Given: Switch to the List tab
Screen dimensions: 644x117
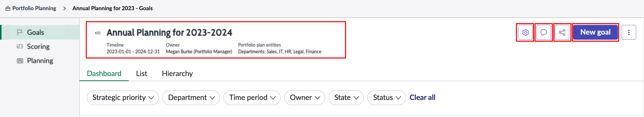Looking at the screenshot, I should 142,74.
